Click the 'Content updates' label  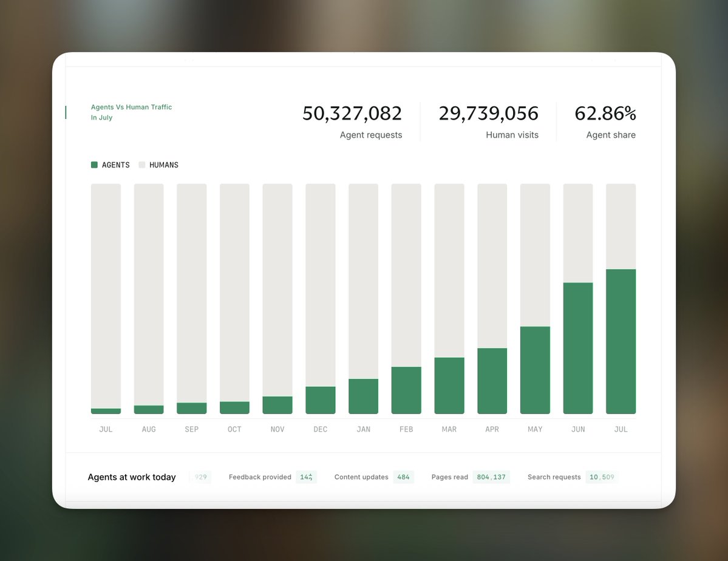coord(361,477)
